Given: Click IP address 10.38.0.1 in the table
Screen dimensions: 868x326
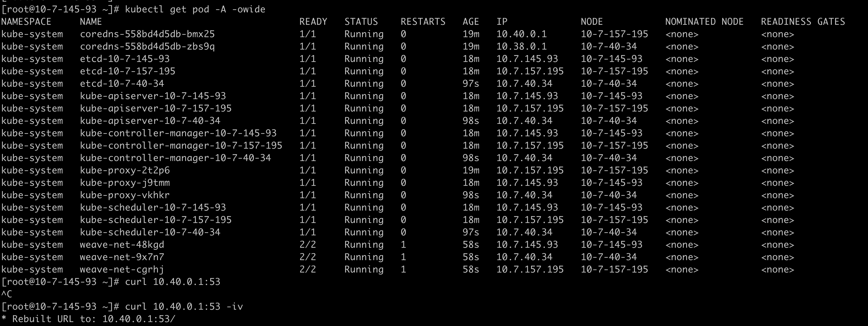Looking at the screenshot, I should tap(521, 46).
